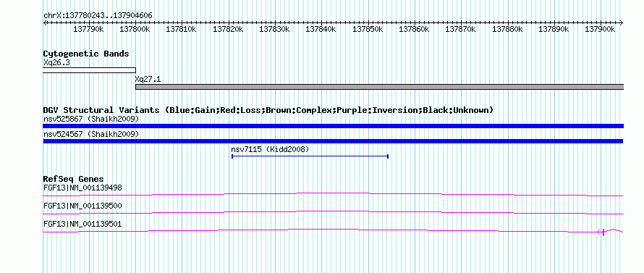Open nsv524567 (Shaikh2009) variant label
This screenshot has height=273, width=644.
click(91, 135)
